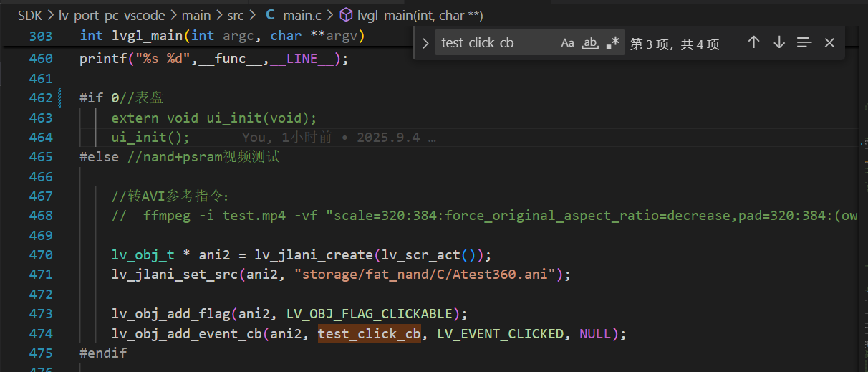Image resolution: width=868 pixels, height=372 pixels.
Task: Open the src breadcrumb
Action: point(236,15)
